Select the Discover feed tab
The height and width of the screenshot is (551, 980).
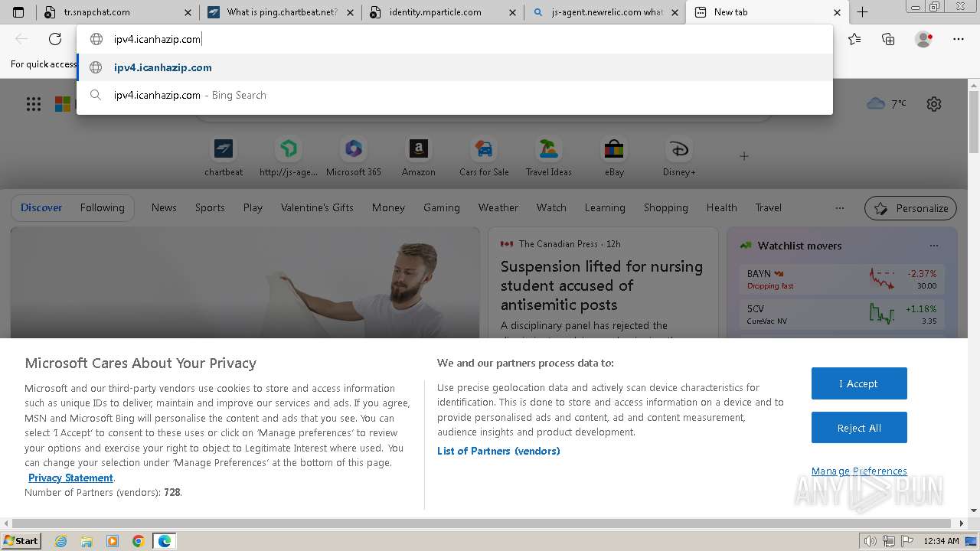pyautogui.click(x=41, y=207)
